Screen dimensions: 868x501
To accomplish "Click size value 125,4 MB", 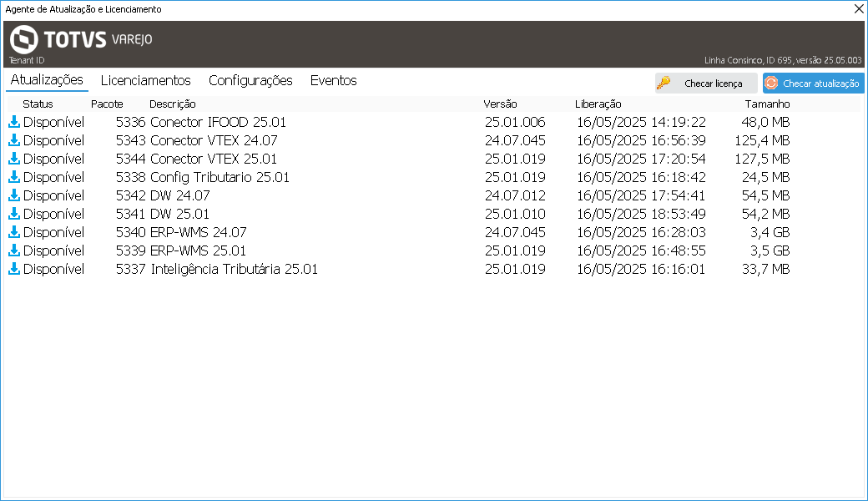I will 762,140.
